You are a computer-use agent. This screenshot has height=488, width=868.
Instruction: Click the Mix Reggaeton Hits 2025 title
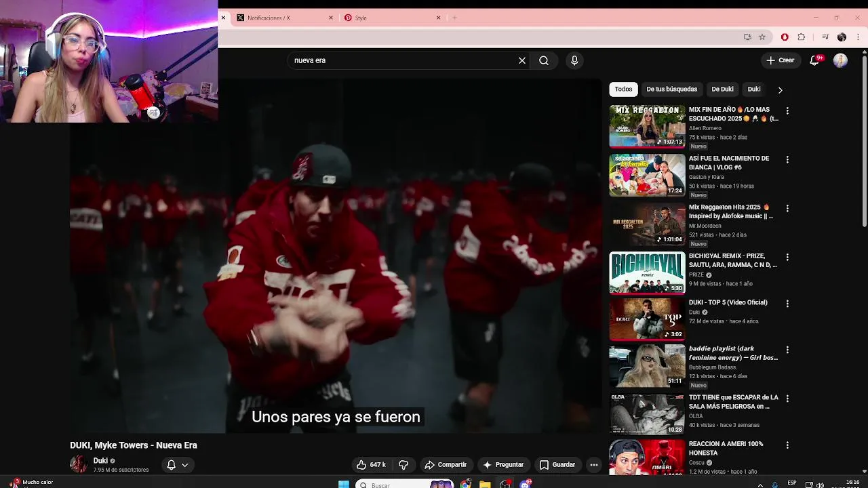tap(730, 211)
